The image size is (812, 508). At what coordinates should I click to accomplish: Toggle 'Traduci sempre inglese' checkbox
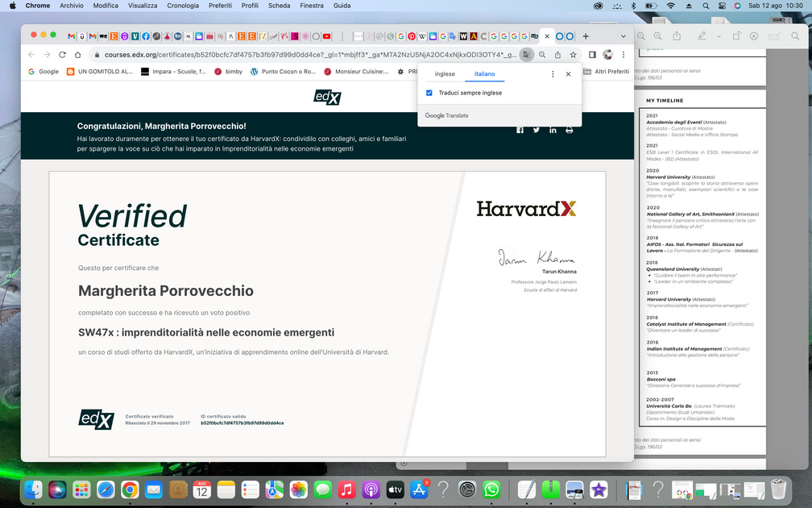(x=429, y=93)
